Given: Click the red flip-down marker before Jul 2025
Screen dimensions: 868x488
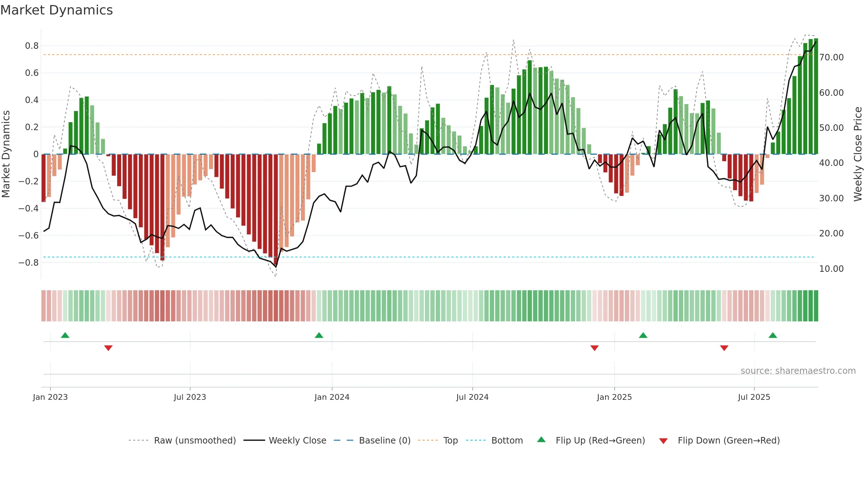Looking at the screenshot, I should tap(724, 348).
